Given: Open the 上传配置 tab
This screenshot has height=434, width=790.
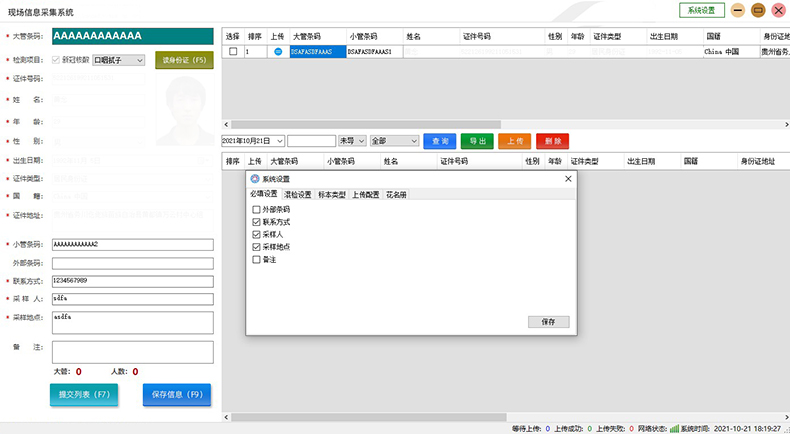Looking at the screenshot, I should coord(365,194).
